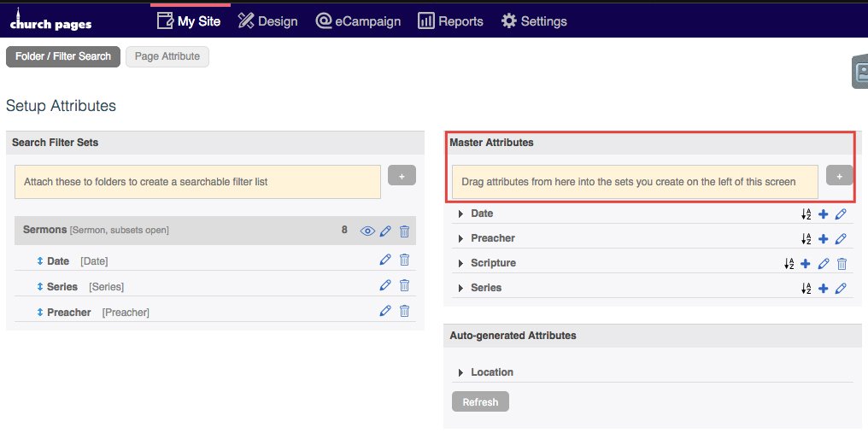Open the contact card side tab
The width and height of the screenshot is (868, 433).
[x=860, y=72]
